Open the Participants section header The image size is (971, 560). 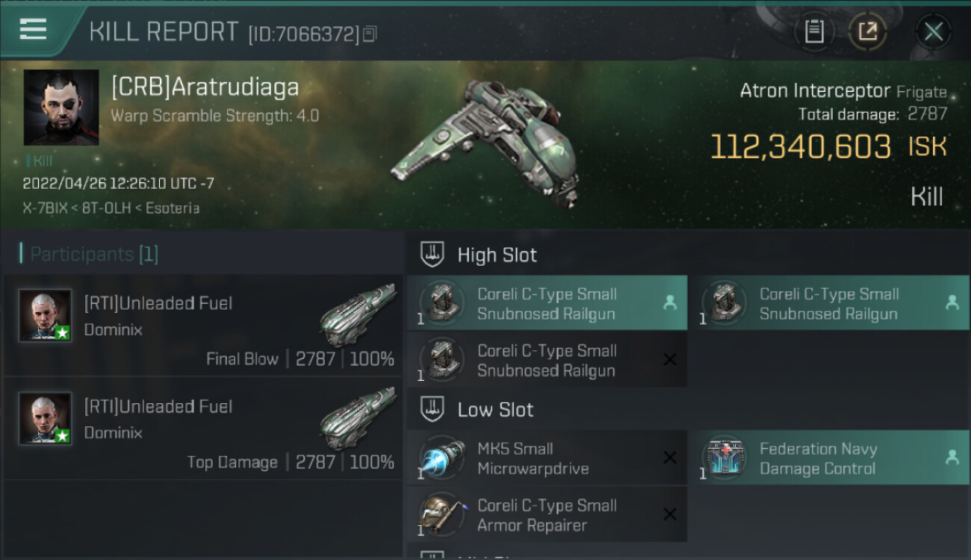(89, 254)
